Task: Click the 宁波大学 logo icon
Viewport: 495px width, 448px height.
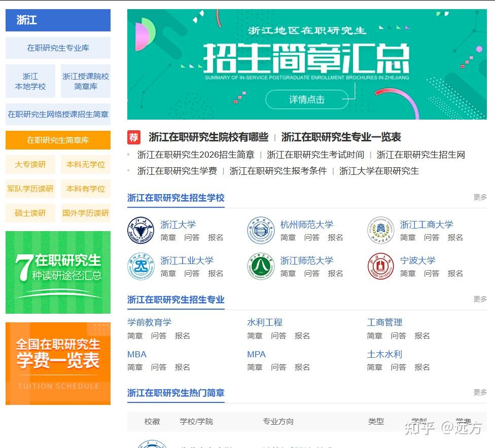Action: [x=381, y=266]
